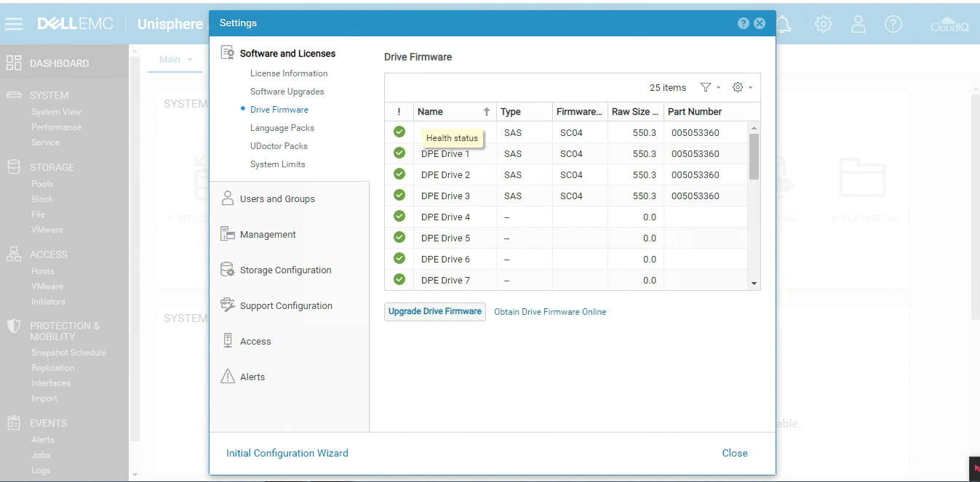The height and width of the screenshot is (482, 980).
Task: Click scroll-down arrow of drive list
Action: click(754, 284)
